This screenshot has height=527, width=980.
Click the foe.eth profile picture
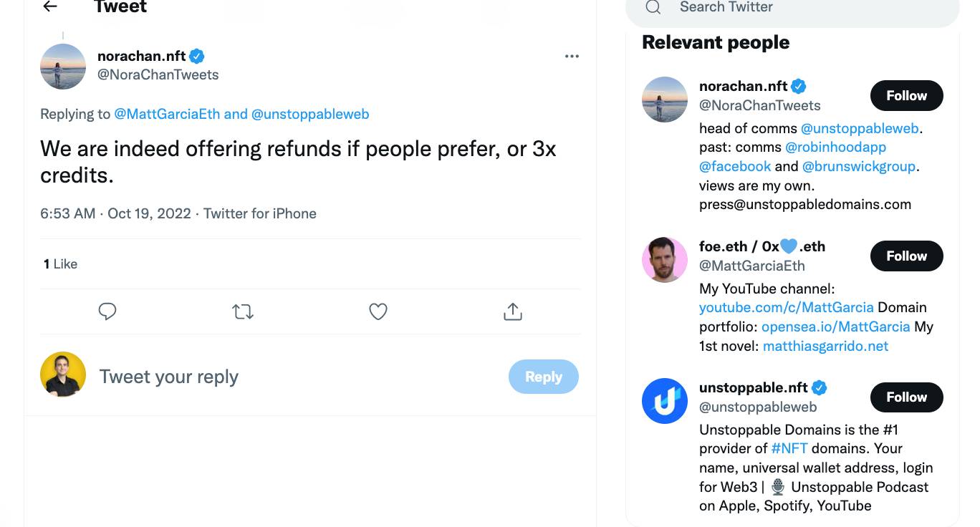click(x=665, y=260)
